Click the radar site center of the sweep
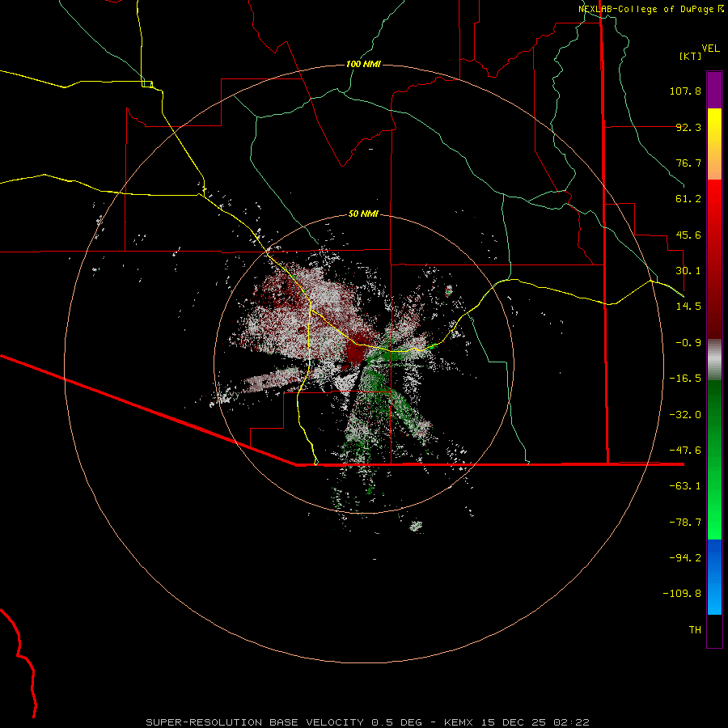Screen dimensions: 728x728 coord(363,363)
